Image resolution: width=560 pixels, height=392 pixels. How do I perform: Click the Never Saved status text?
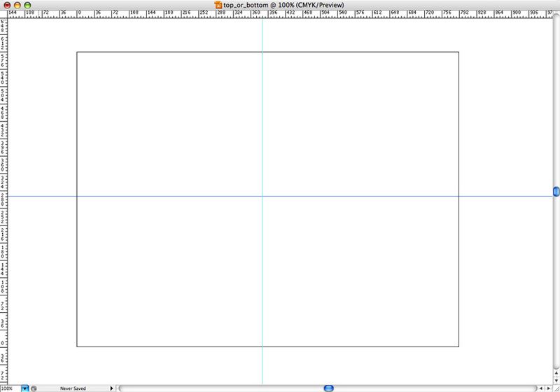tap(73, 388)
